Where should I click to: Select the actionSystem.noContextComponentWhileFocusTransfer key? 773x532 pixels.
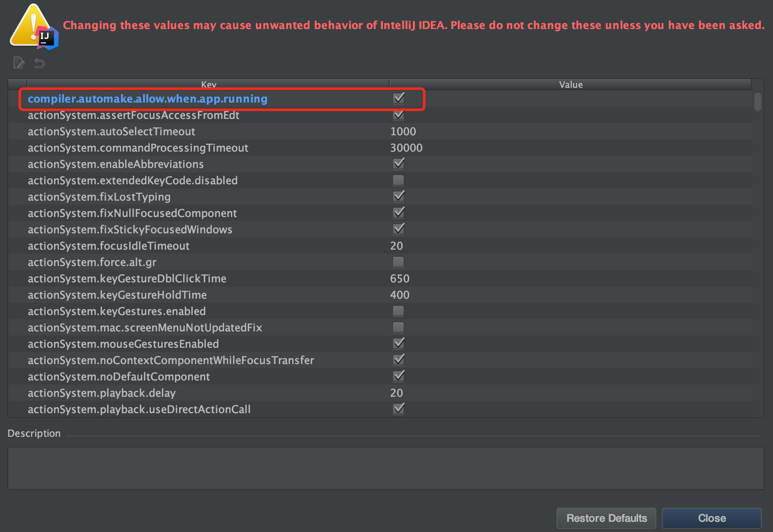coord(171,360)
